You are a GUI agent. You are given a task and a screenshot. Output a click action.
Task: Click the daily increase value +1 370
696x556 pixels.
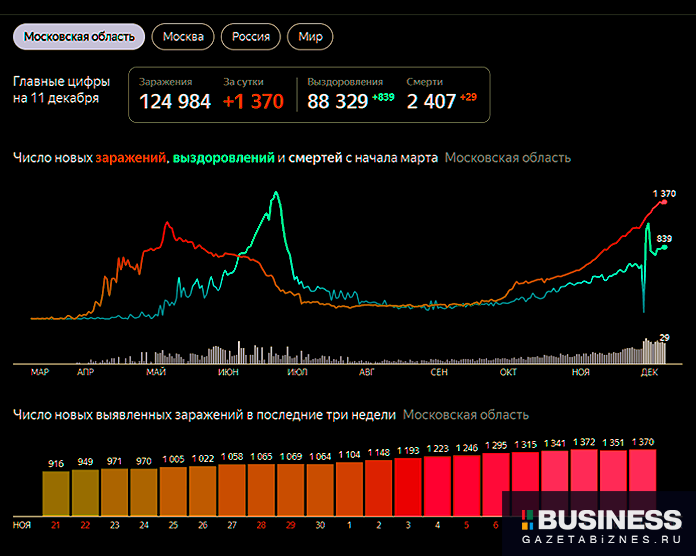(x=253, y=101)
